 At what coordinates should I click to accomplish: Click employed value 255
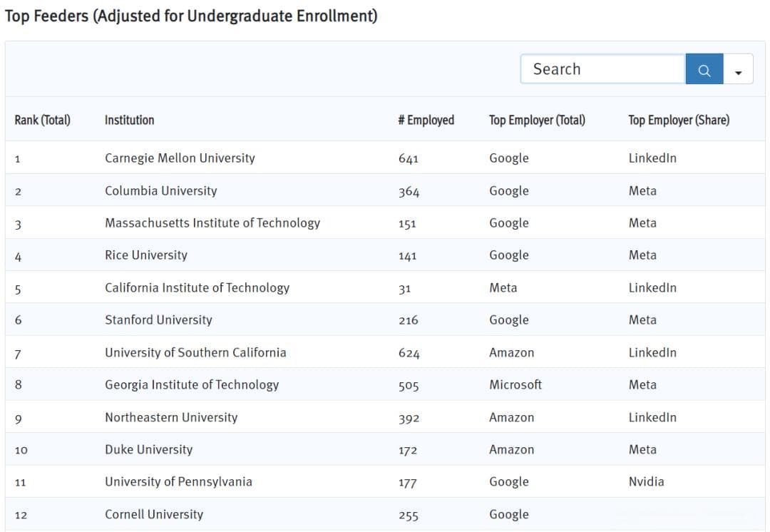coord(408,515)
